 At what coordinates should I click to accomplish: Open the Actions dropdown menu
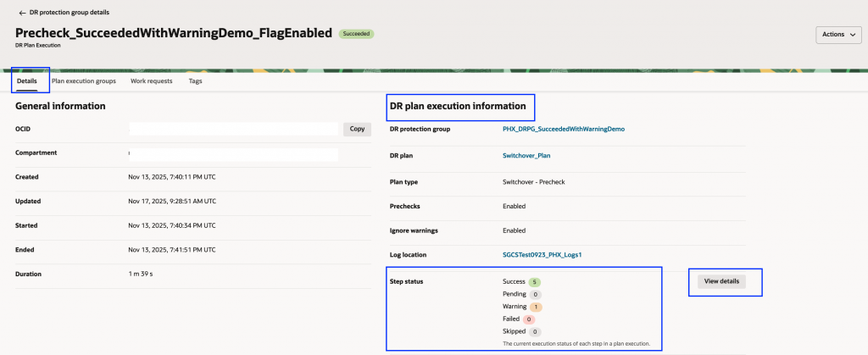837,35
